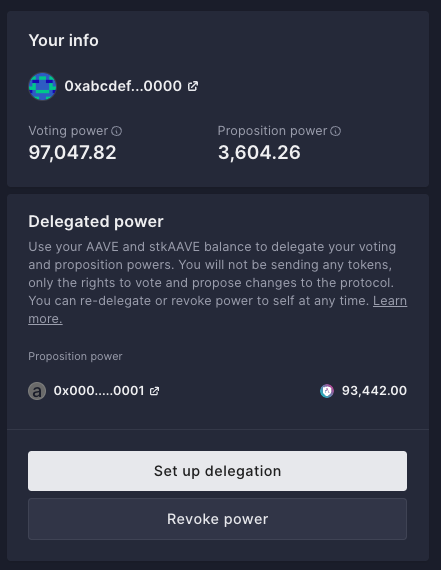This screenshot has height=570, width=441.
Task: Click the Voting power label text
Action: (x=68, y=131)
